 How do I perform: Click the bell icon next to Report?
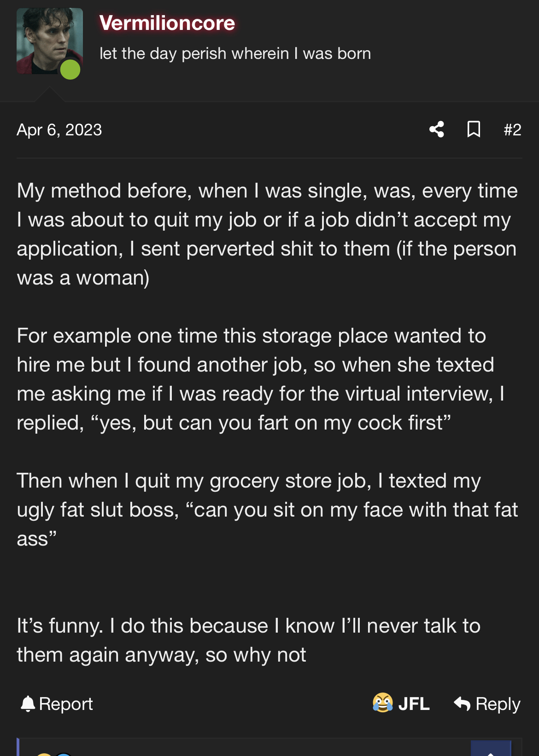[28, 704]
